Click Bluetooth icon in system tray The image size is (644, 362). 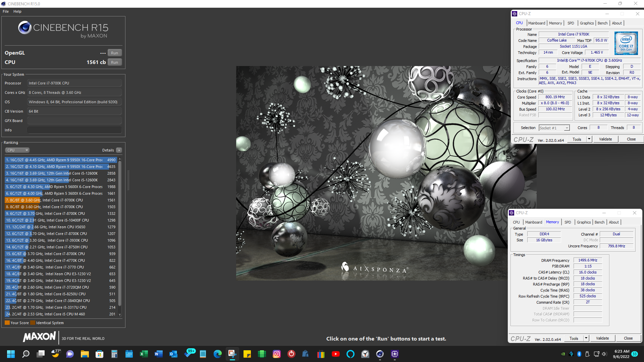[x=579, y=354]
